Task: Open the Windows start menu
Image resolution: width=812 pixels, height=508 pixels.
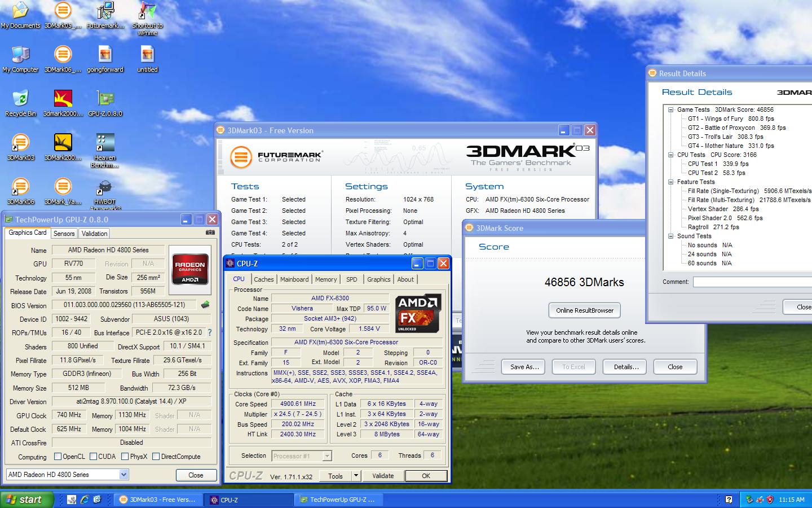Action: click(27, 500)
